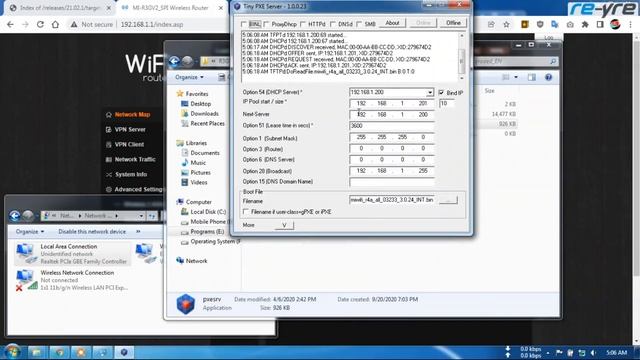The width and height of the screenshot is (640, 360).
Task: Open Advanced Settings in the router menu
Action: [138, 189]
